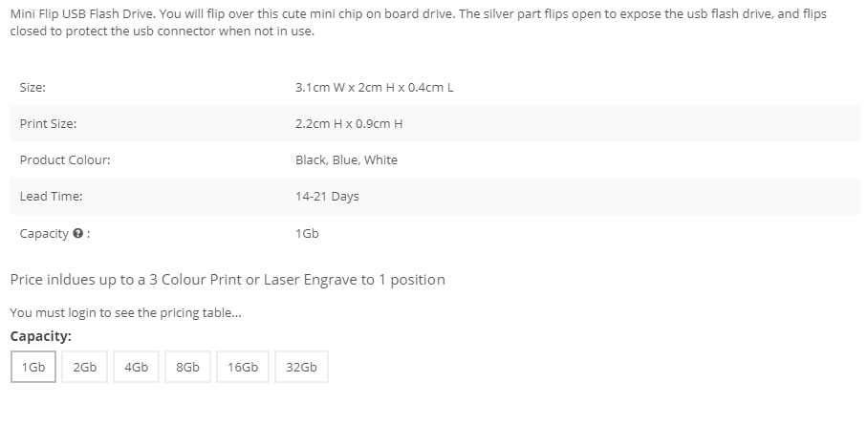Click the Capacity help question mark icon
The height and width of the screenshot is (424, 868).
click(x=78, y=233)
